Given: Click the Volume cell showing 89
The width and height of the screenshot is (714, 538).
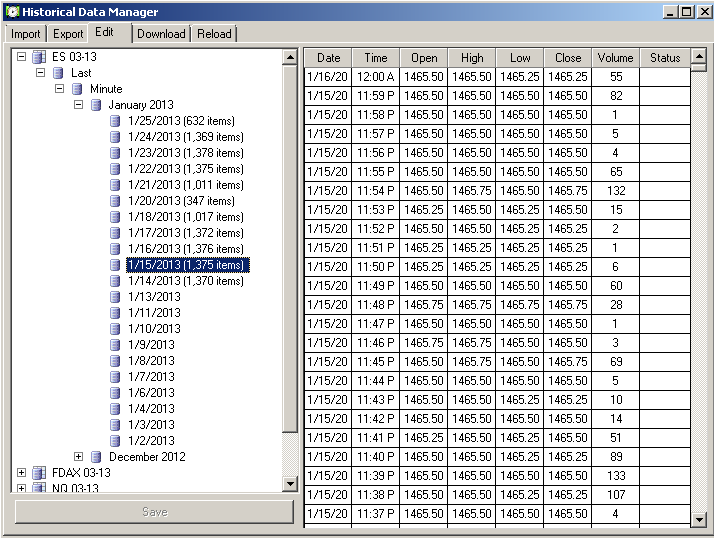Looking at the screenshot, I should (616, 456).
